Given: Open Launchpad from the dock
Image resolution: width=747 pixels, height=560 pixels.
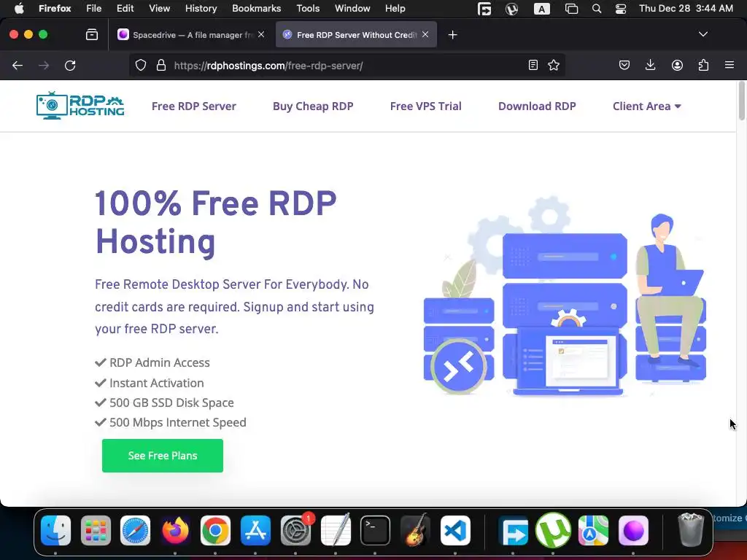Looking at the screenshot, I should (x=96, y=531).
